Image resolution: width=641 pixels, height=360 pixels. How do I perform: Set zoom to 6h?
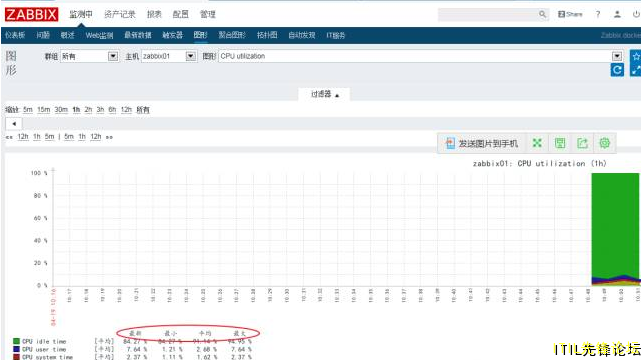coord(112,110)
